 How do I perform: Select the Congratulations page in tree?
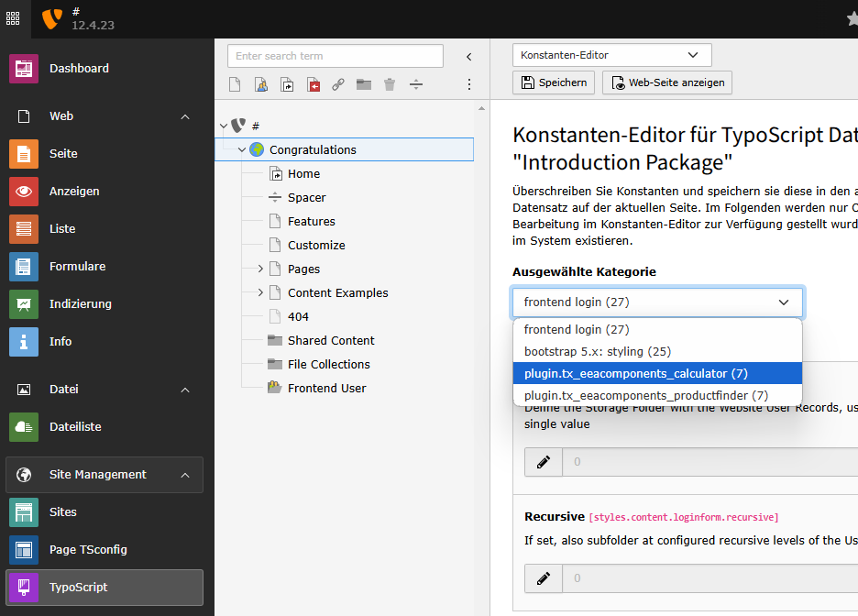click(x=313, y=150)
